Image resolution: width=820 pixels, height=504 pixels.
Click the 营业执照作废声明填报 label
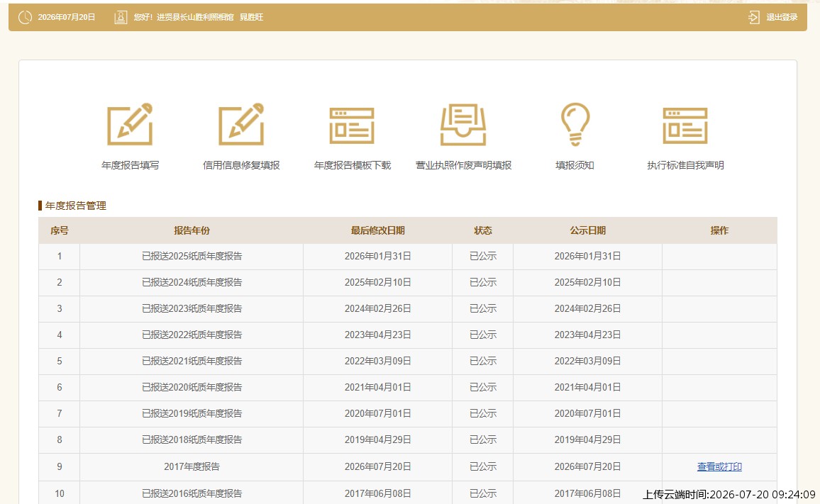pos(463,165)
